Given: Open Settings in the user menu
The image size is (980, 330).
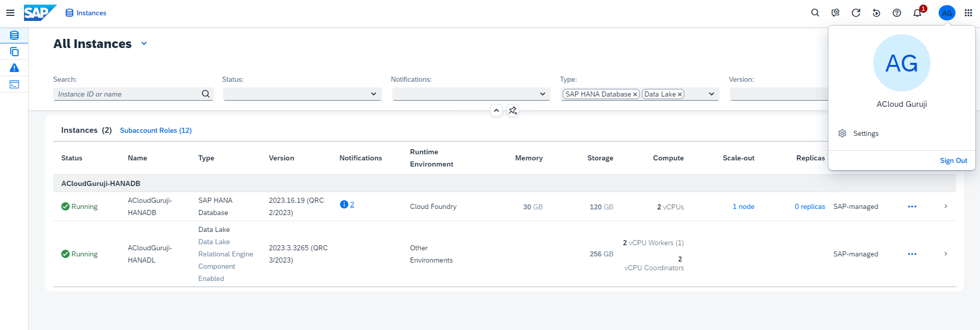Looking at the screenshot, I should [866, 133].
